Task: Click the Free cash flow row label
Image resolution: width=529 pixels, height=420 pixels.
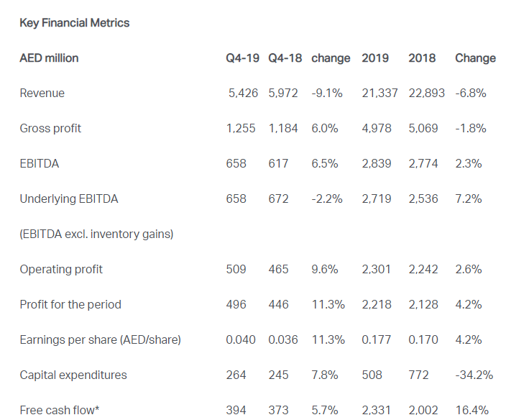Action: point(60,411)
